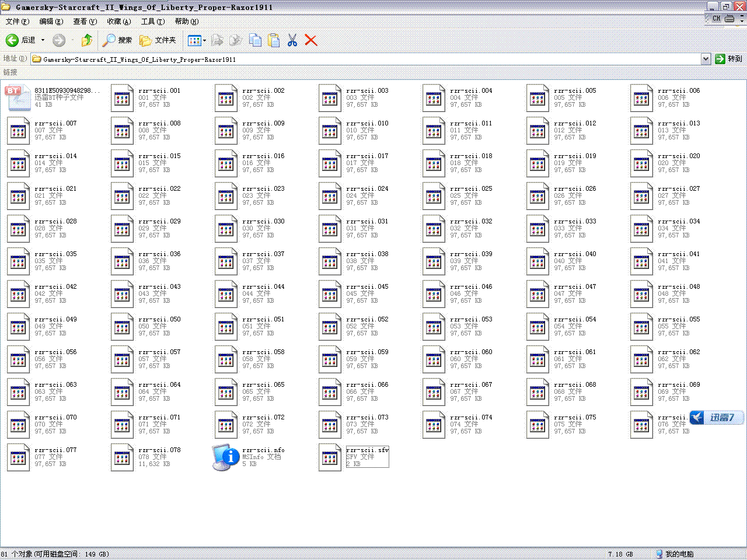Open the Search (搜索) tool

pyautogui.click(x=117, y=40)
